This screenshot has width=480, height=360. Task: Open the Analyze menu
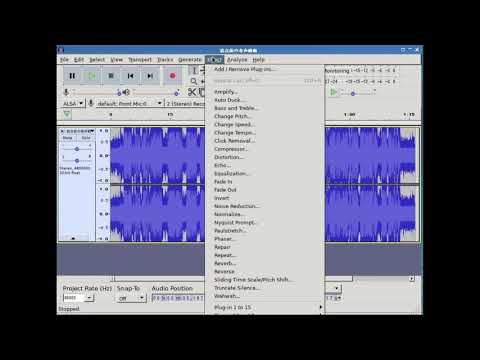[x=237, y=60]
